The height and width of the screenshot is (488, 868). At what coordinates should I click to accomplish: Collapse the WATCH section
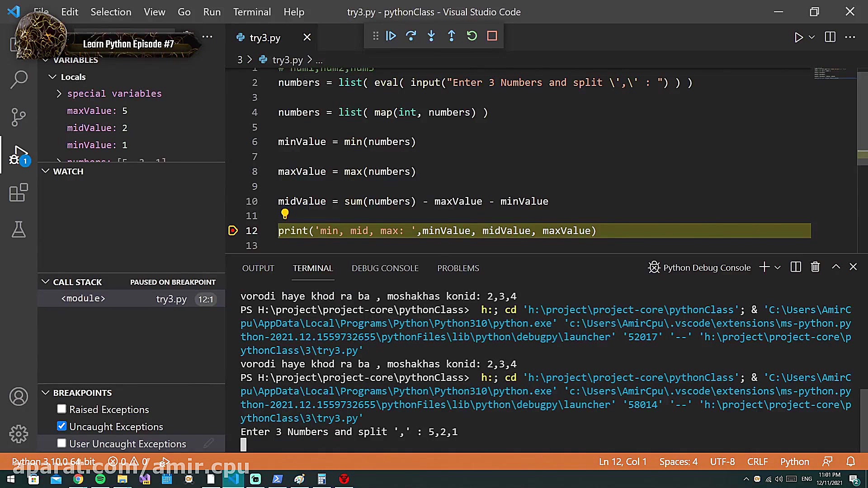click(x=46, y=171)
